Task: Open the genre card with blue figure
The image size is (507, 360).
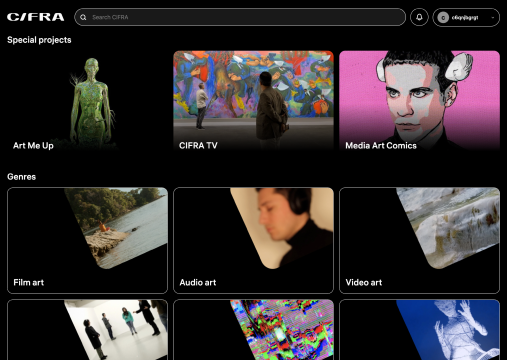Action: click(419, 330)
